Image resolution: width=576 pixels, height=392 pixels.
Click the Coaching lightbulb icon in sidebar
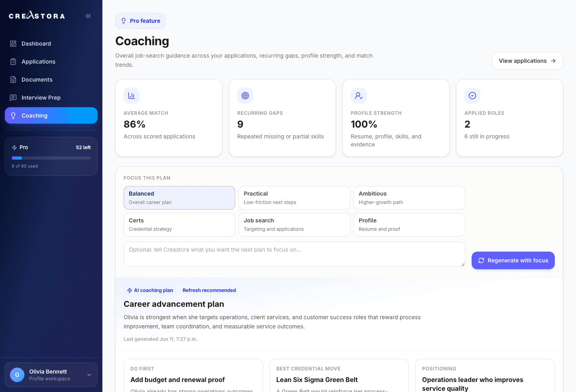tap(13, 116)
